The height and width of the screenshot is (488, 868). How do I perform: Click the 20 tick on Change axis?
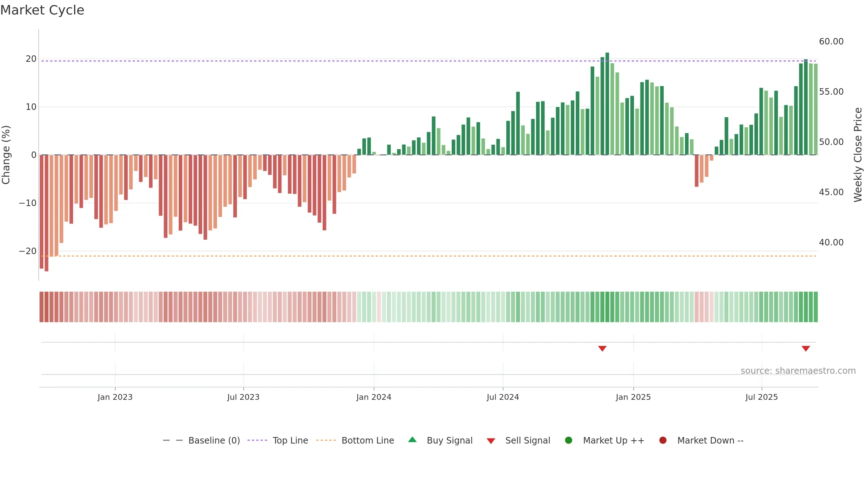click(x=31, y=59)
